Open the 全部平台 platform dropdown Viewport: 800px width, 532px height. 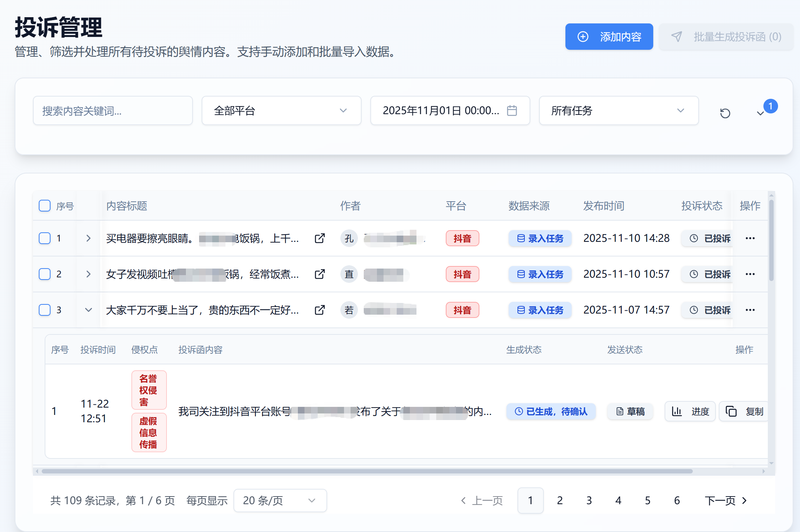(x=281, y=110)
